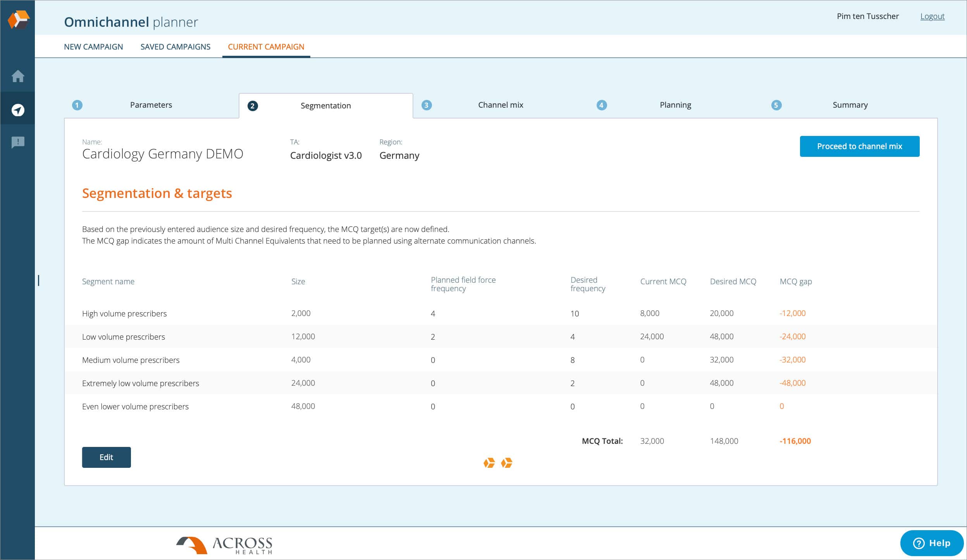Open the Summary step tab
The image size is (967, 560).
tap(850, 105)
